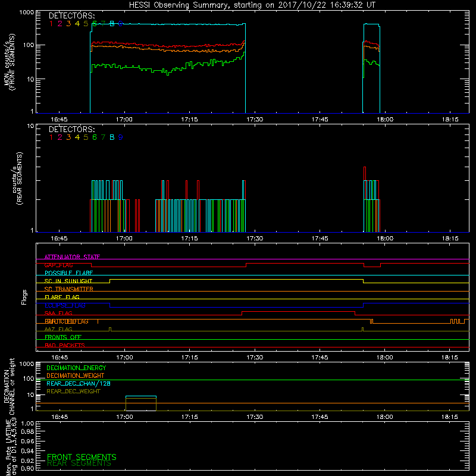The height and width of the screenshot is (476, 476).
Task: Click the raised SAA_FLAG segment after 17:30
Action: tap(299, 311)
